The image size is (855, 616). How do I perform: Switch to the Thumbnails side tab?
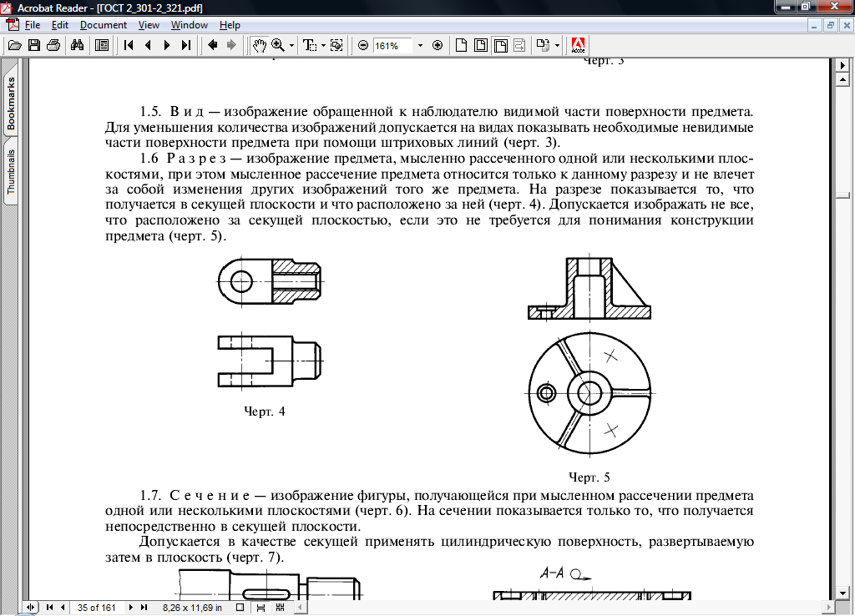click(11, 171)
